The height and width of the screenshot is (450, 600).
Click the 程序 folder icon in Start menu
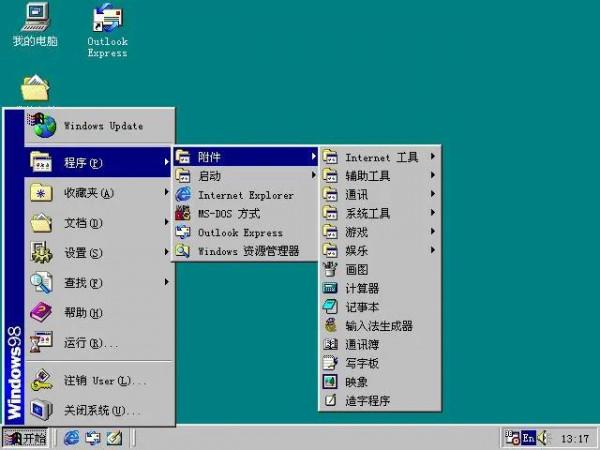41,162
